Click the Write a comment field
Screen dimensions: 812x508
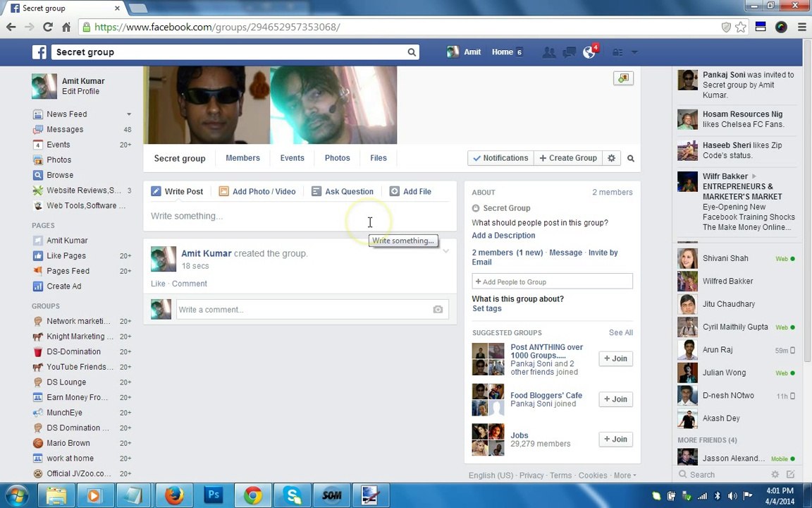[312, 310]
